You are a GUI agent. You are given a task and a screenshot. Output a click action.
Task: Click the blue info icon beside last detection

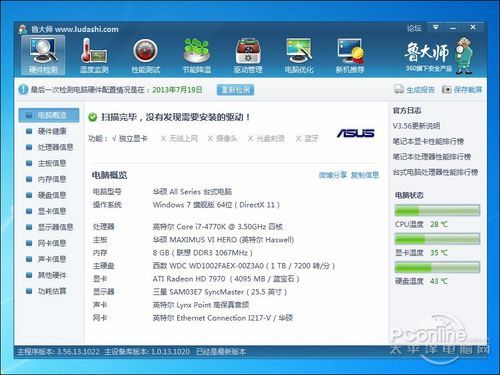pos(23,89)
